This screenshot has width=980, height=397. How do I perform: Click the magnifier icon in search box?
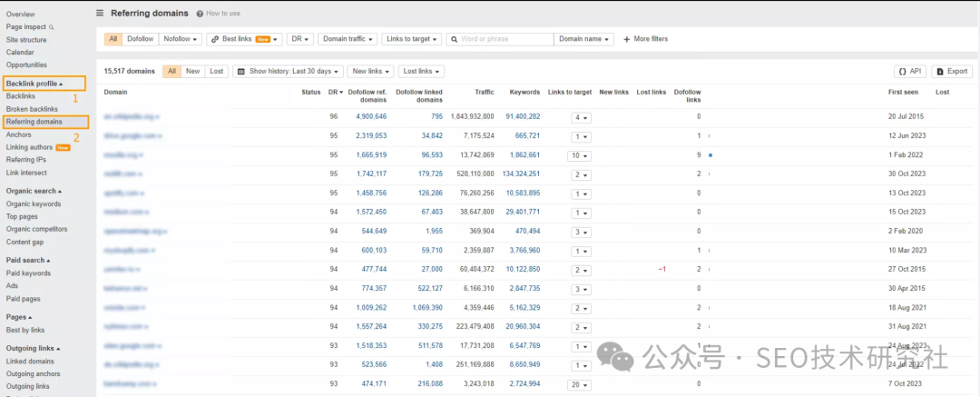(x=454, y=39)
